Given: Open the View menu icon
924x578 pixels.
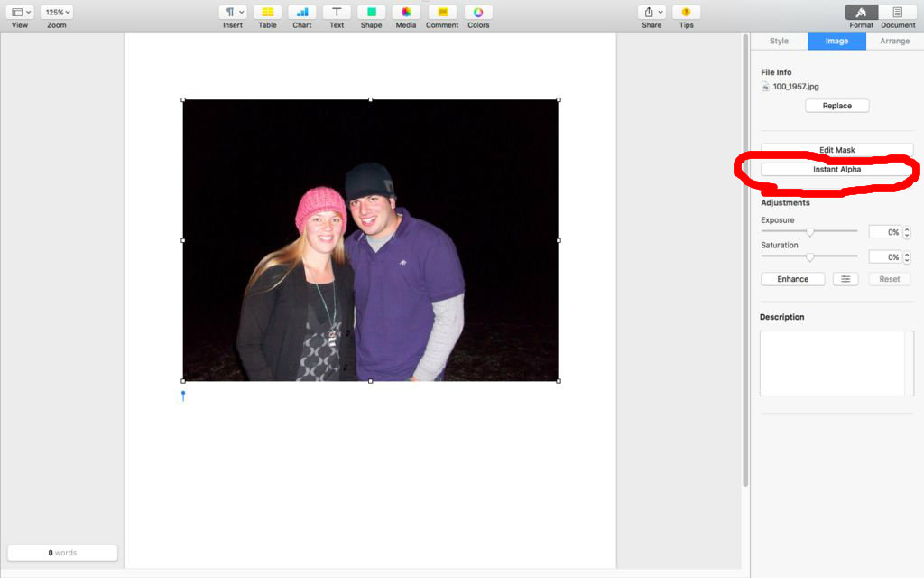Looking at the screenshot, I should click(x=21, y=12).
